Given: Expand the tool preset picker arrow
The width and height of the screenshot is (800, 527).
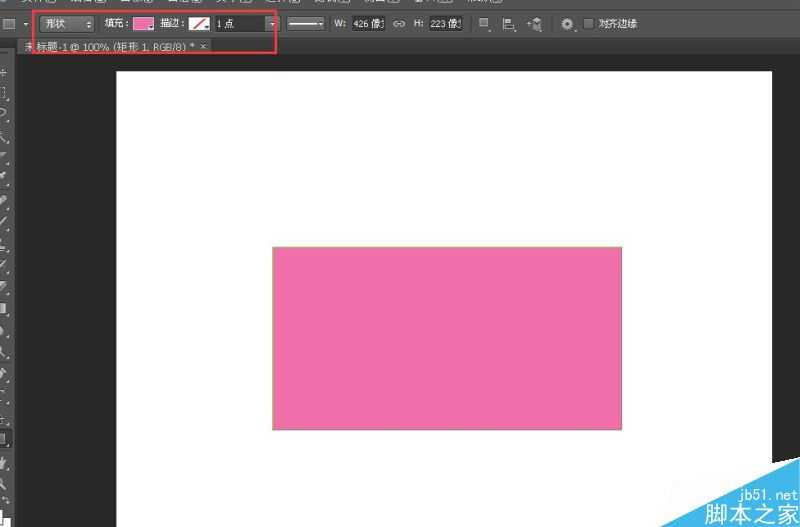Looking at the screenshot, I should pos(25,23).
